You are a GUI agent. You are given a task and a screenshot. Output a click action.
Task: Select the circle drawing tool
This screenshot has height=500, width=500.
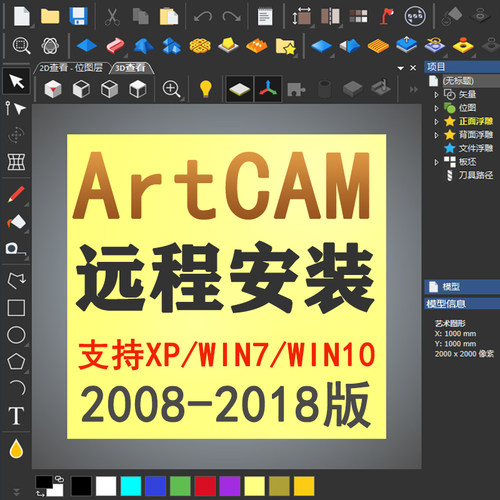coord(16,335)
